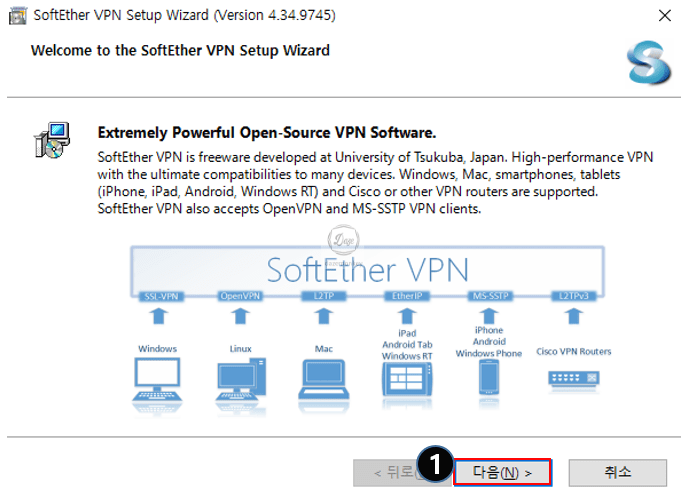Click the arrow under L2TPv3
684x491 pixels.
(x=574, y=316)
